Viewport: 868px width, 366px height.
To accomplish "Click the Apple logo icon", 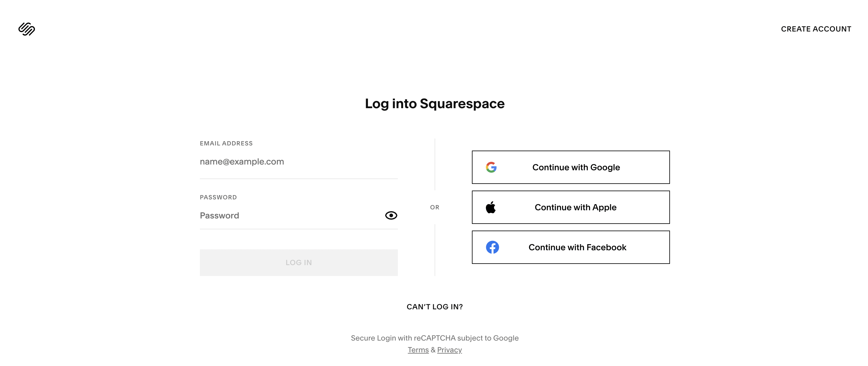I will click(491, 208).
